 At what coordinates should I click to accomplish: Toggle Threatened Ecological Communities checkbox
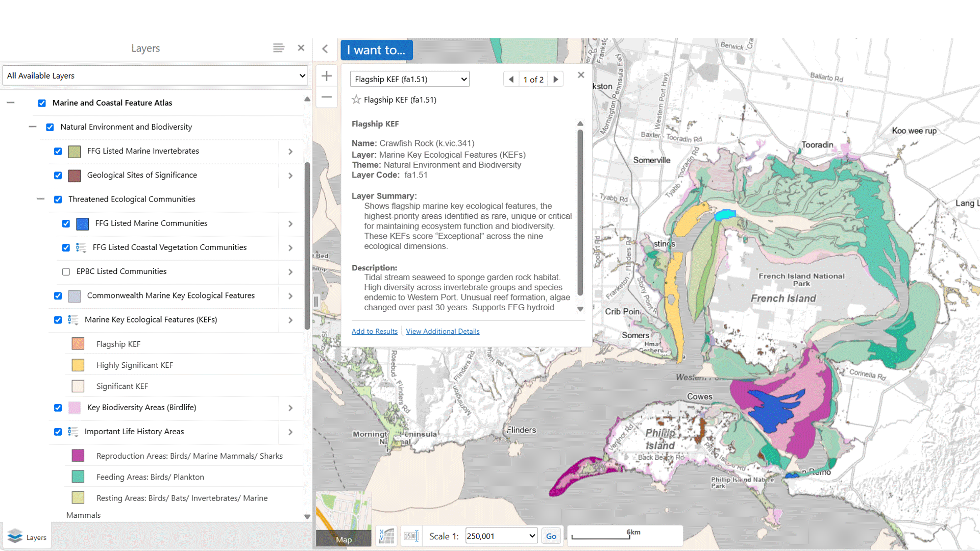pos(58,199)
